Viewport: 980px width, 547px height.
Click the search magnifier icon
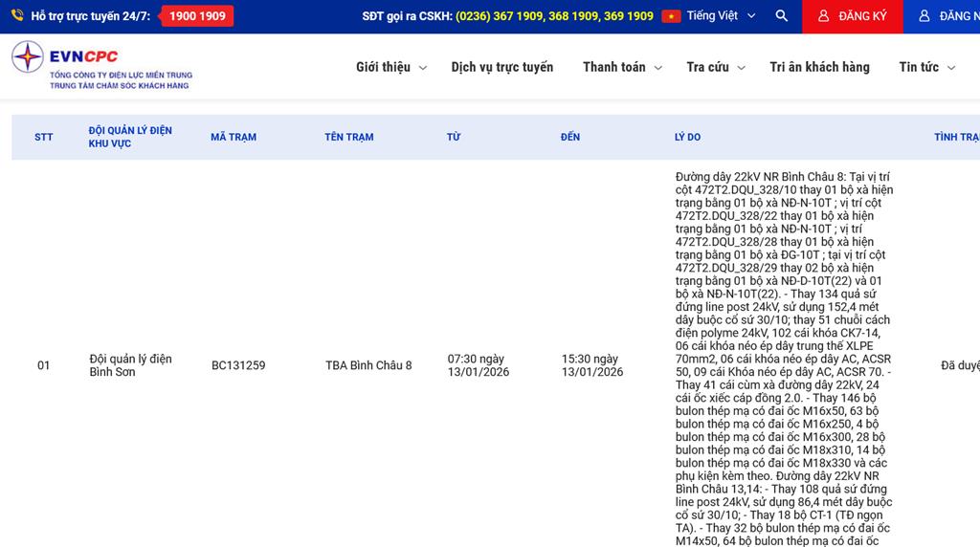pyautogui.click(x=782, y=16)
